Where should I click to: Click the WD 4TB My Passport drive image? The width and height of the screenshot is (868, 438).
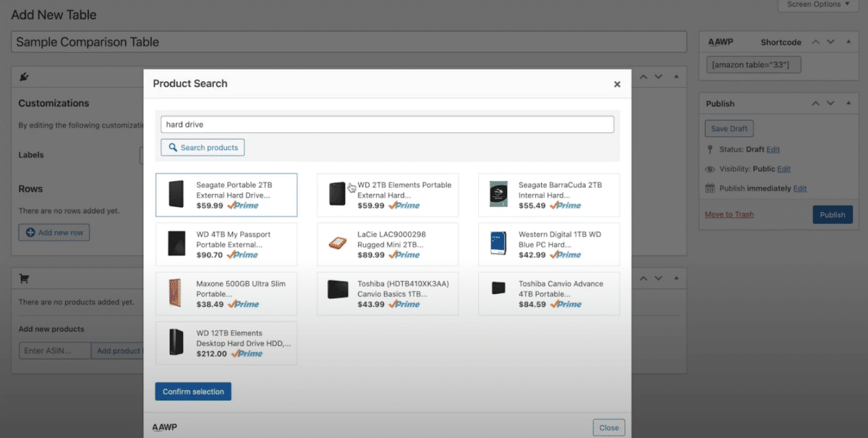click(176, 244)
